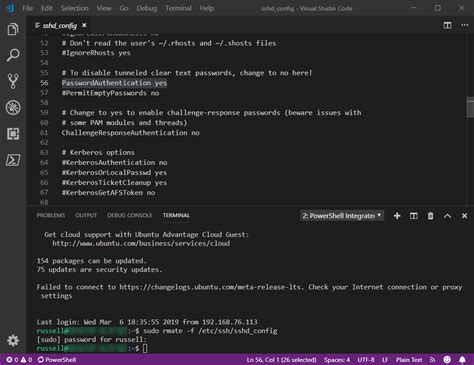Open the Help menu
The height and width of the screenshot is (365, 474).
207,8
